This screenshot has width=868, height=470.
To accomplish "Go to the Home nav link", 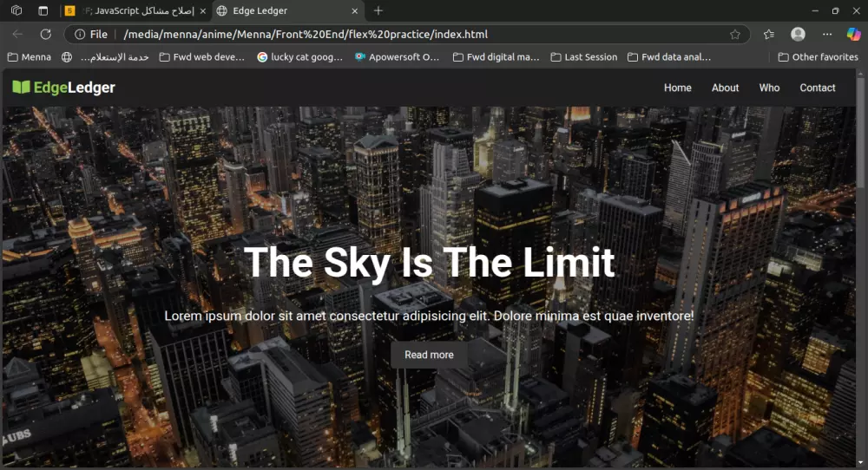I will [x=678, y=88].
